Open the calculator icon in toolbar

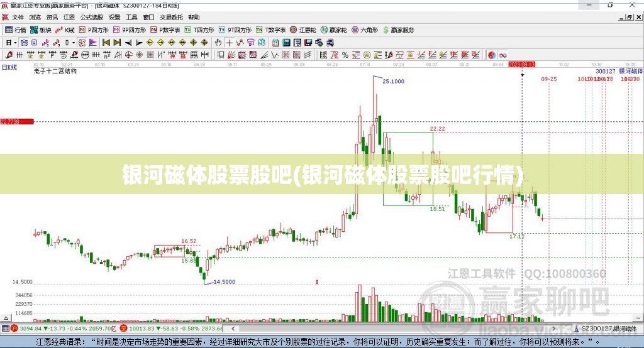pos(286,43)
